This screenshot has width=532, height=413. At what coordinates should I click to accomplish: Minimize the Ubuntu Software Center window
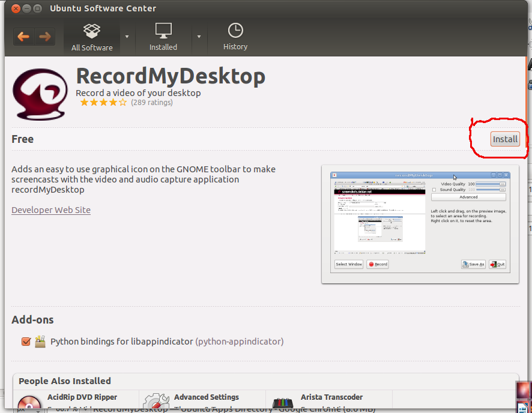tap(26, 8)
